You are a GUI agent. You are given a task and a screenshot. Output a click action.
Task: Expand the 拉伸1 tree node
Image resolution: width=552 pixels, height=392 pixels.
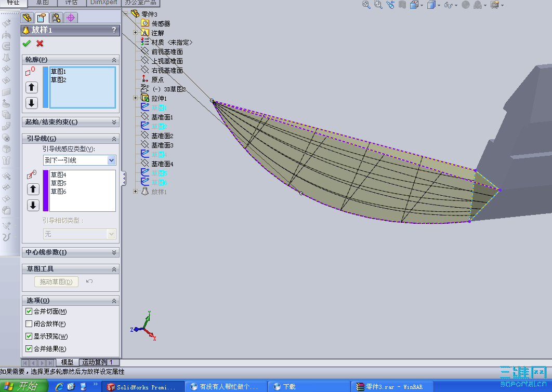pos(136,98)
